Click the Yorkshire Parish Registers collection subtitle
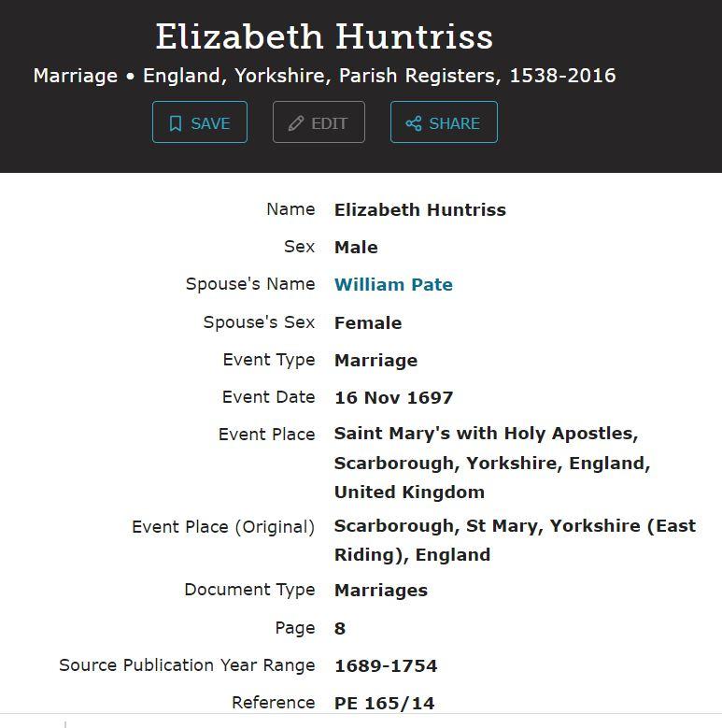Image resolution: width=722 pixels, height=728 pixels. pos(324,76)
